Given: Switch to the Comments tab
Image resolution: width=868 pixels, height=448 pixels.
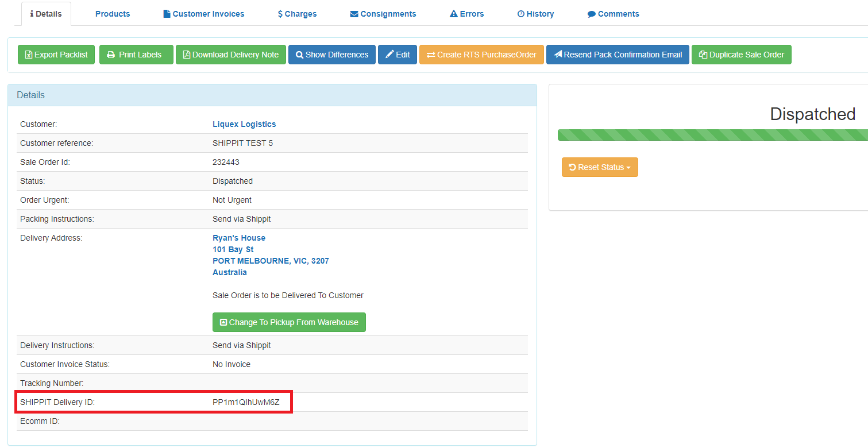Looking at the screenshot, I should tap(613, 14).
